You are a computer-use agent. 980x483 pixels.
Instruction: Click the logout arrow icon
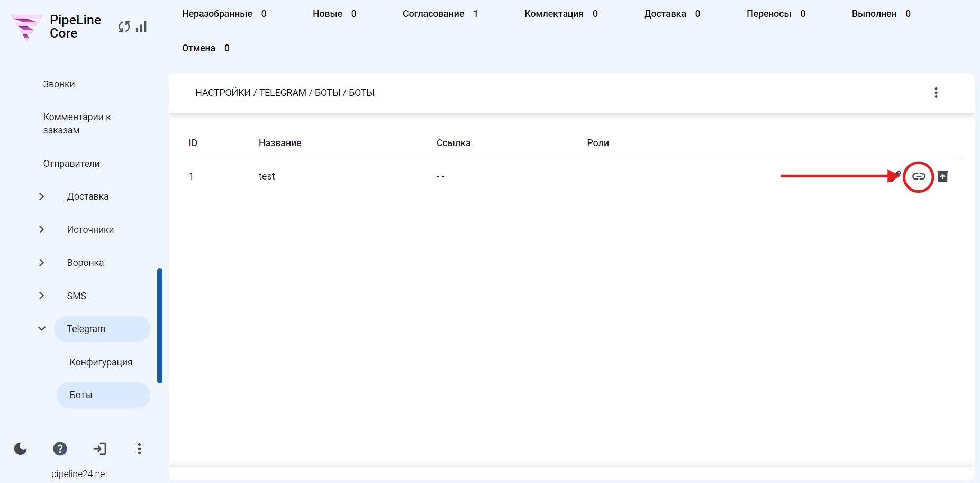click(x=99, y=449)
